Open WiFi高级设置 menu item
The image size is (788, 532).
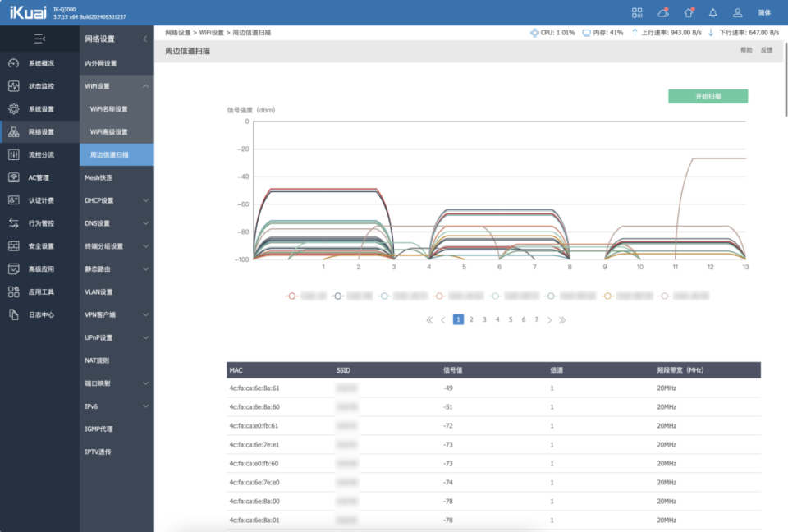(109, 132)
